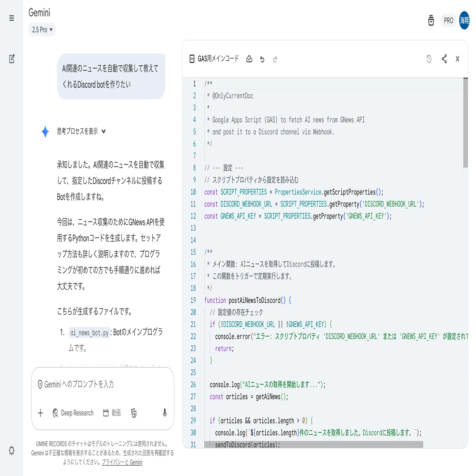This screenshot has width=476, height=476.
Task: Click the plus attach button
Action: (x=40, y=413)
